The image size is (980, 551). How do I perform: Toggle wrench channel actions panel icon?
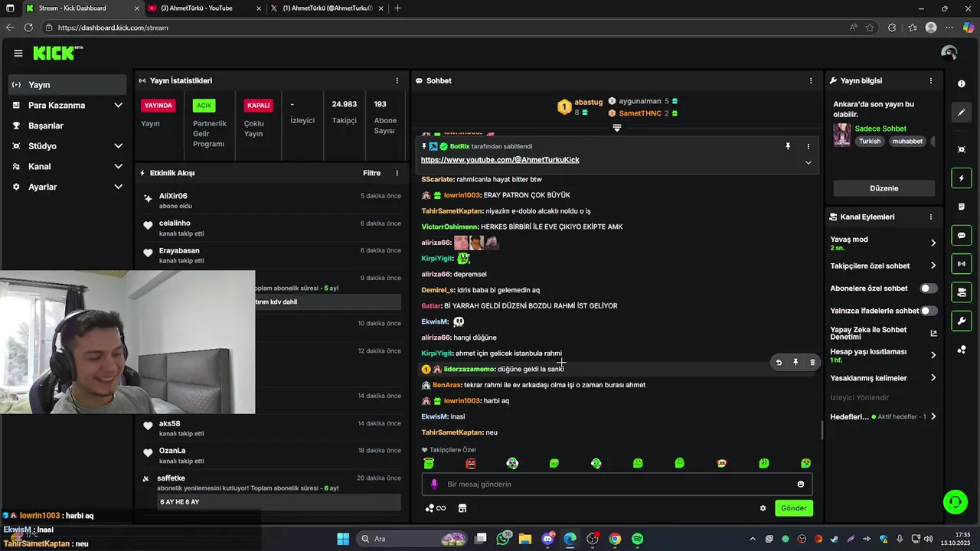962,321
